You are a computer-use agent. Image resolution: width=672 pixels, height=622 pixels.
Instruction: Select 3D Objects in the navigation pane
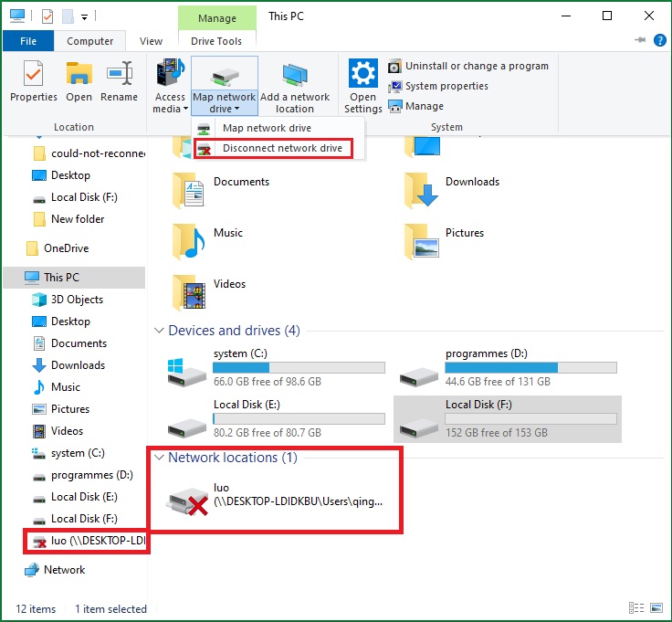click(x=68, y=300)
